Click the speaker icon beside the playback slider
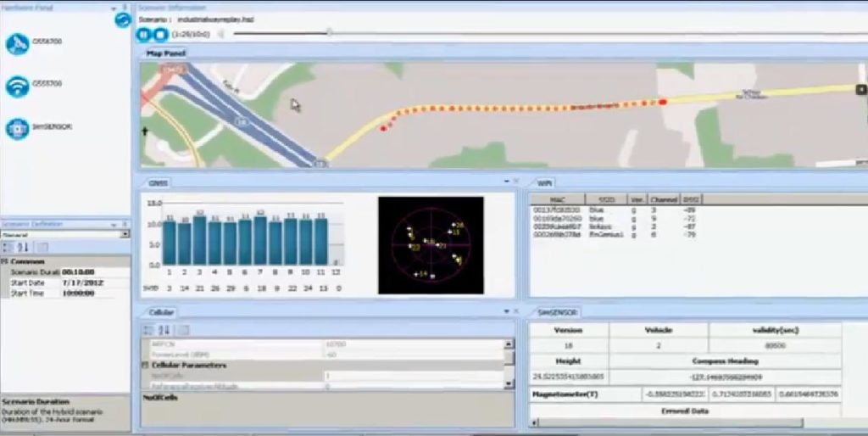 221,34
